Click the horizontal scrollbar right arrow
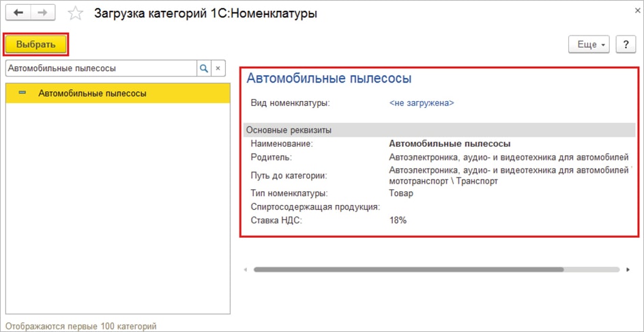The height and width of the screenshot is (332, 644). point(628,270)
